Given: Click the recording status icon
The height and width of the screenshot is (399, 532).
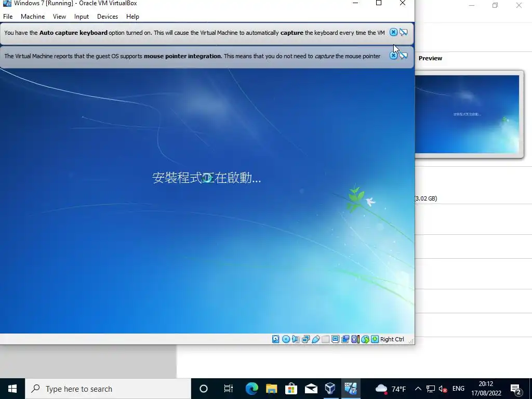Looking at the screenshot, I should click(345, 339).
